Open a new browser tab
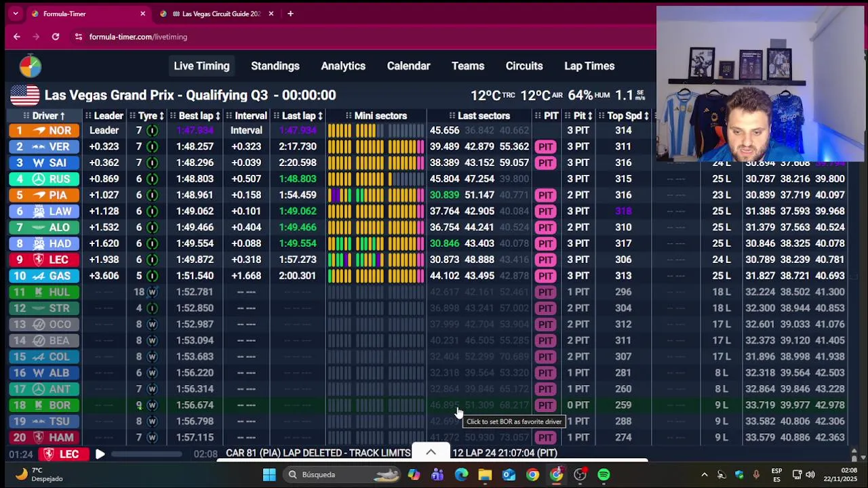The height and width of the screenshot is (488, 868). coord(290,14)
